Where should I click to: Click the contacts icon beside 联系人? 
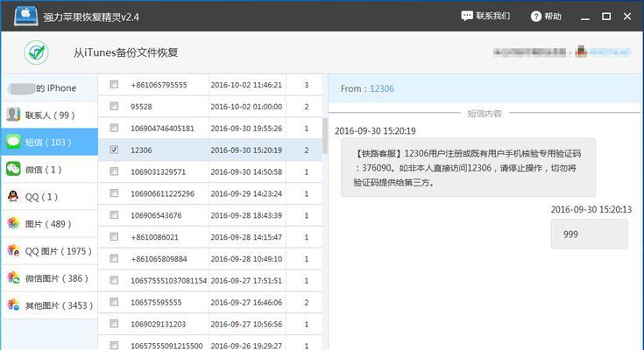pyautogui.click(x=13, y=115)
